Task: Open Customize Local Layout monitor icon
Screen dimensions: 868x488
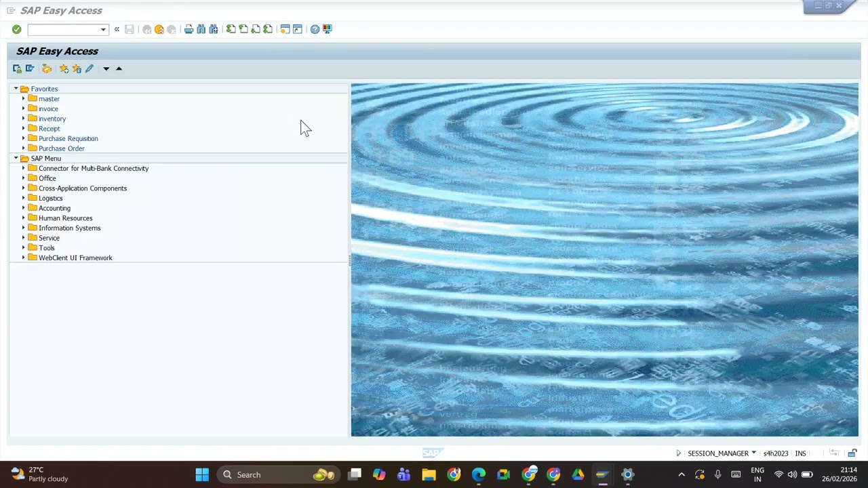Action: click(x=328, y=29)
